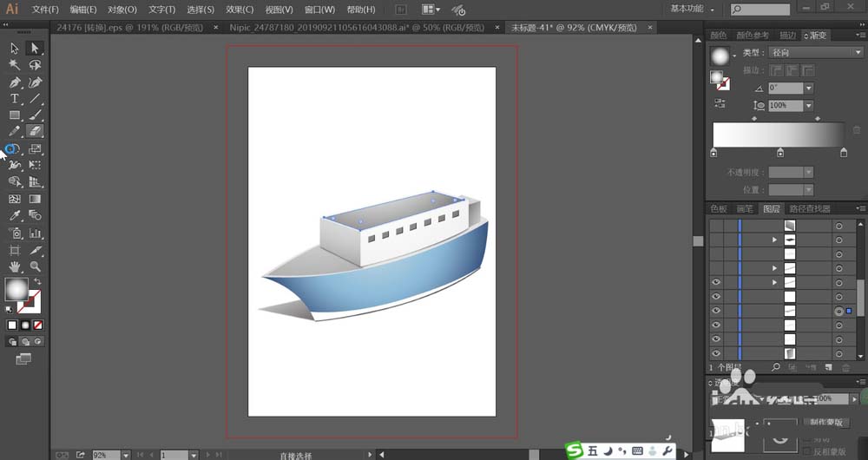Viewport: 868px width, 460px height.
Task: Swap fill and stroke arrows in toolbox
Action: (x=37, y=282)
